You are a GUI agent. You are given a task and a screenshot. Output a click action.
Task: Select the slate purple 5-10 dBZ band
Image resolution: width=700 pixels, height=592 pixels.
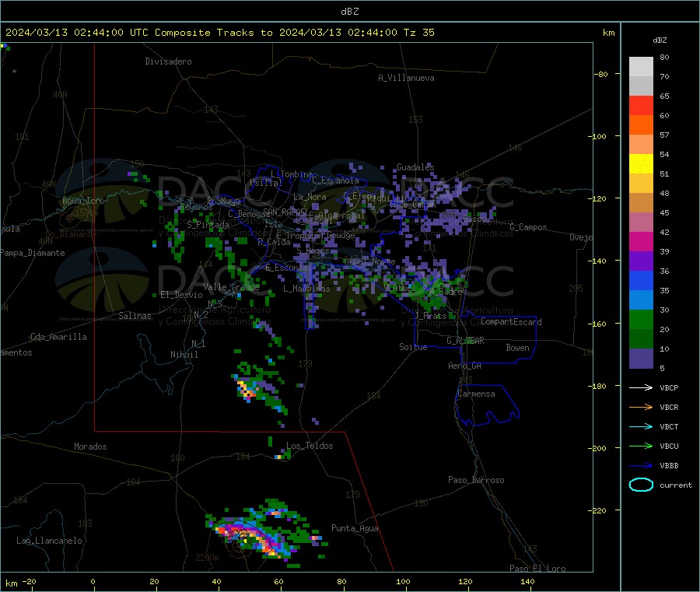coord(641,359)
